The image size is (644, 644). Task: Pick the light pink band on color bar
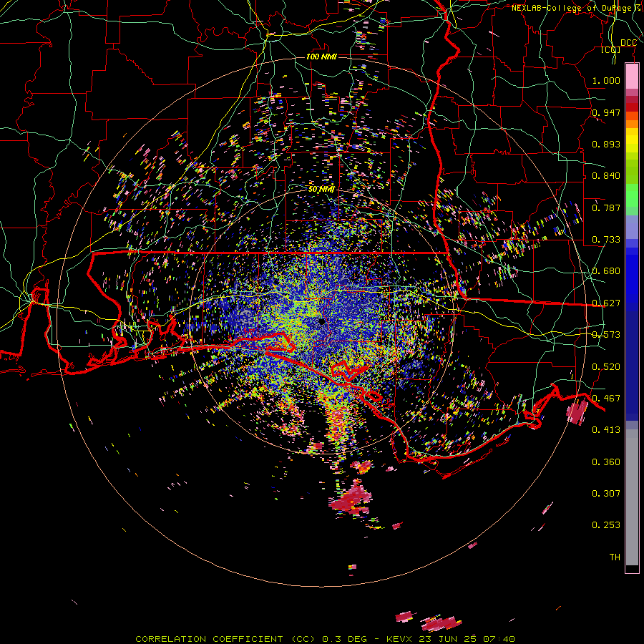click(632, 77)
